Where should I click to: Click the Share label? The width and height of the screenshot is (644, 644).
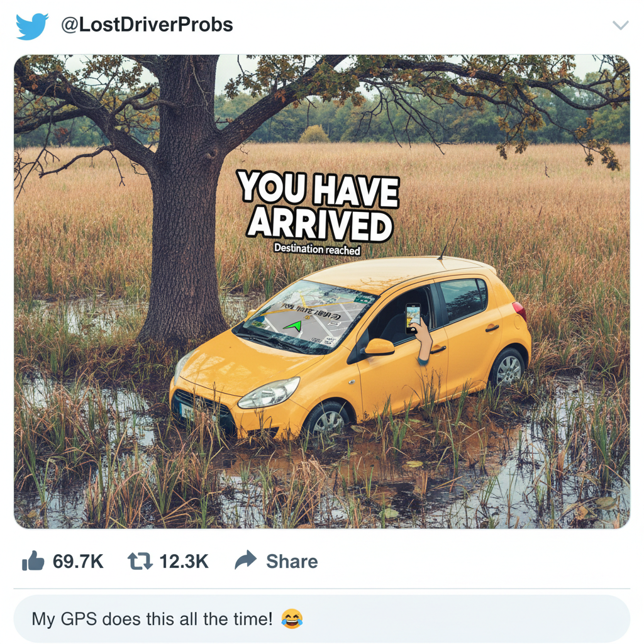[292, 562]
